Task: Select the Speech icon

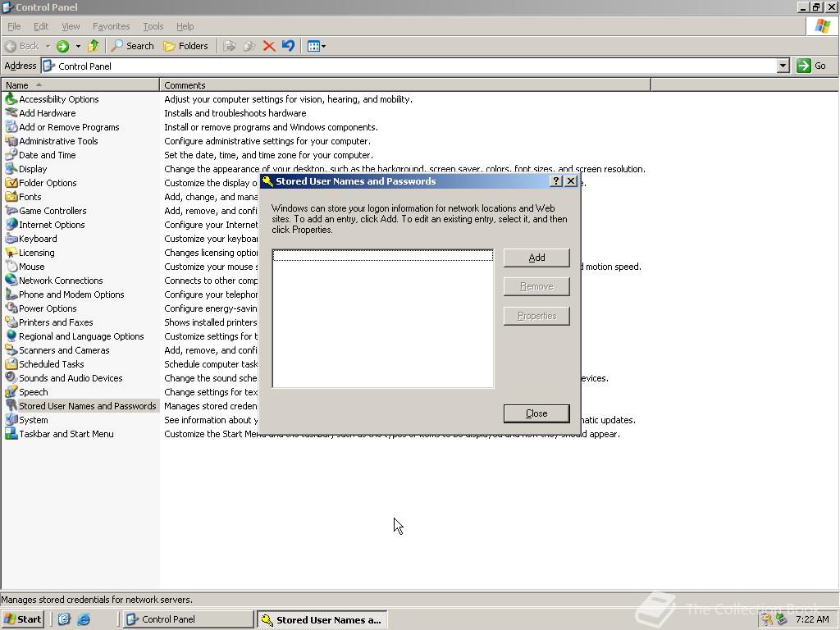Action: pos(11,391)
